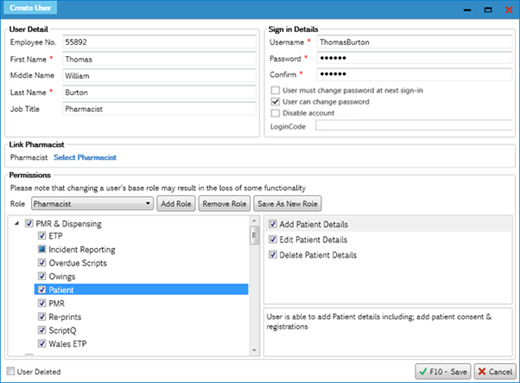This screenshot has height=383, width=520.
Task: Open the Select Pharmacist link
Action: click(85, 157)
